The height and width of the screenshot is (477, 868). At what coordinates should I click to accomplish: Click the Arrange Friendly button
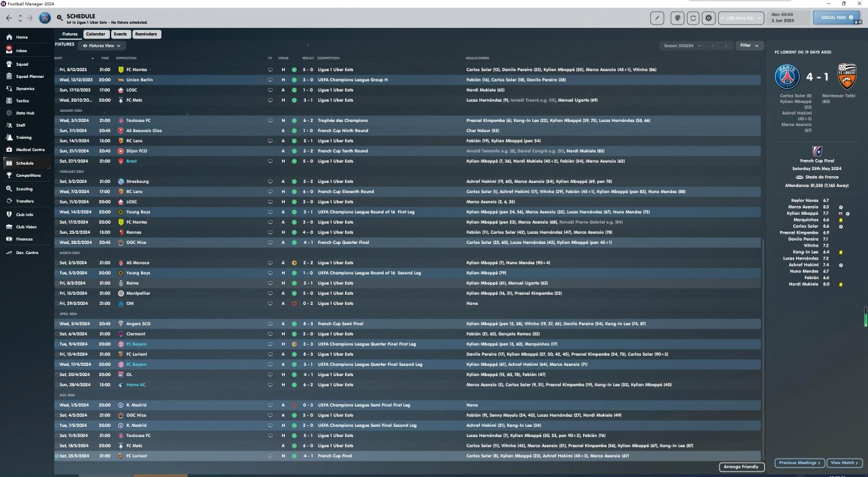742,467
